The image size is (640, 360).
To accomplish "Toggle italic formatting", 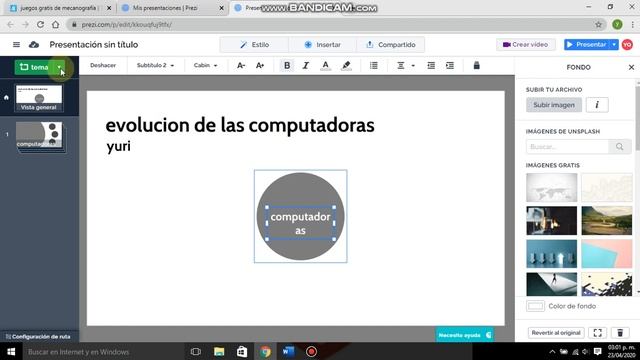I will tap(305, 65).
